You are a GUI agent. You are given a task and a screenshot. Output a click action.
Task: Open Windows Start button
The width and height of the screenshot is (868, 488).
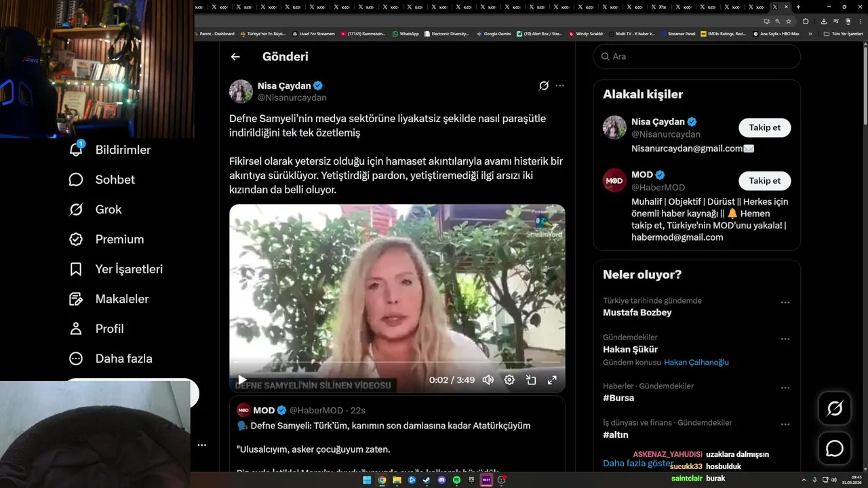[367, 480]
